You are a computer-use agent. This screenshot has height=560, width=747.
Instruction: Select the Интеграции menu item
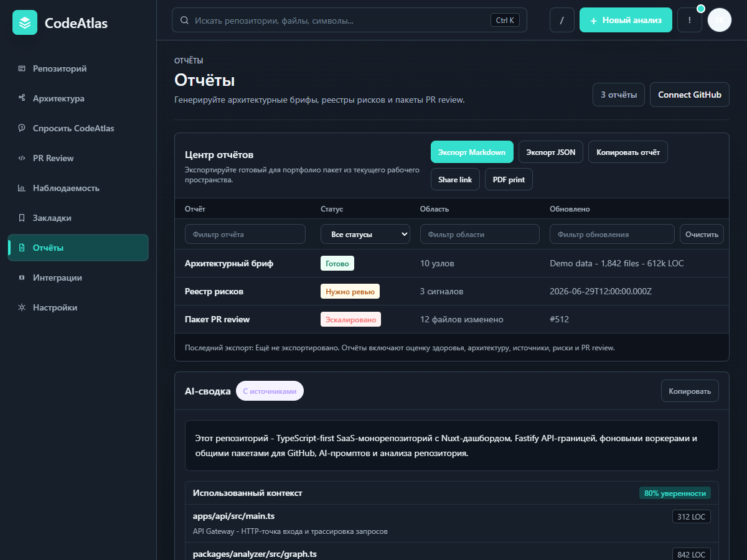tap(78, 278)
